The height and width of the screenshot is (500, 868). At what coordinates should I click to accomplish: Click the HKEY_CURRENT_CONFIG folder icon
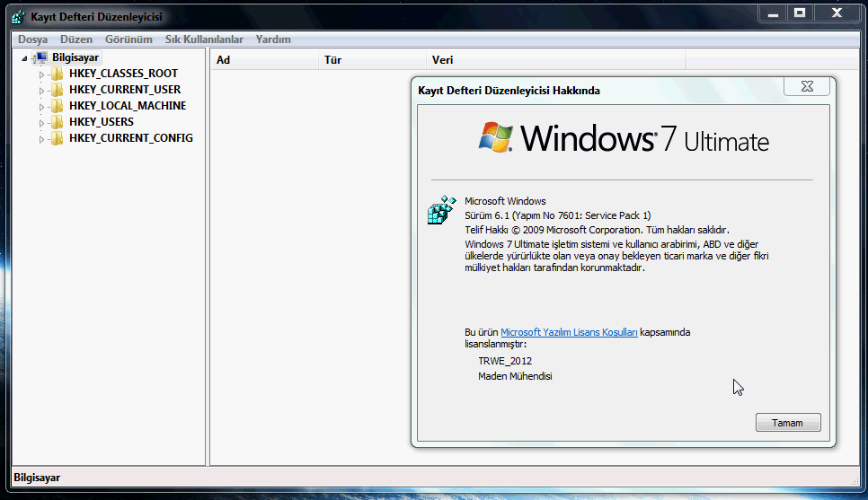[57, 137]
